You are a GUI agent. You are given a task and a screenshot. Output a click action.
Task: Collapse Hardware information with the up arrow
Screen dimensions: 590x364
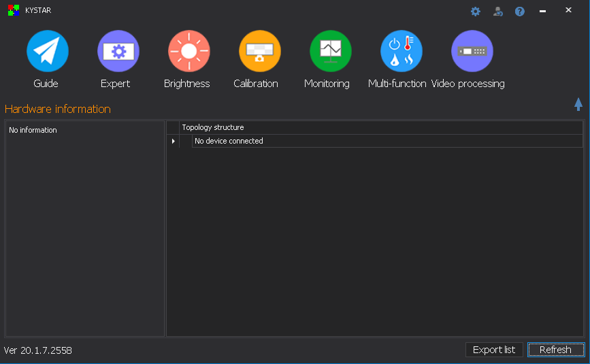578,104
